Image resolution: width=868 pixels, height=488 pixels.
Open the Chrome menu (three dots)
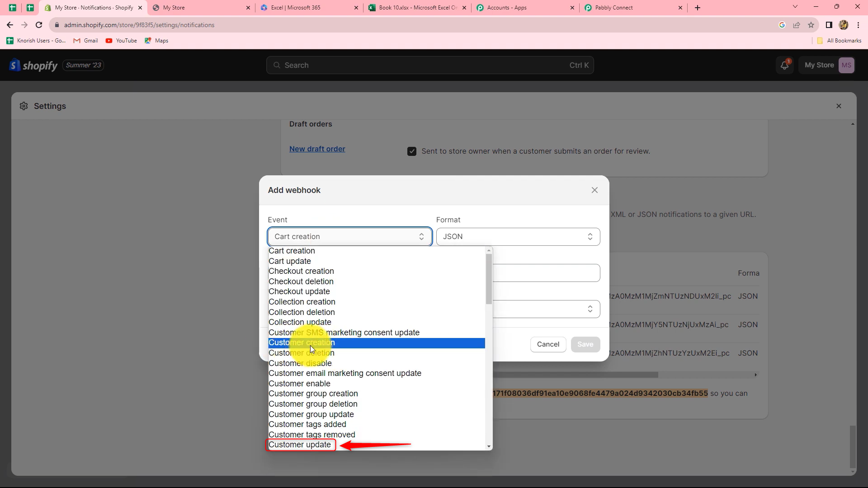coord(858,25)
